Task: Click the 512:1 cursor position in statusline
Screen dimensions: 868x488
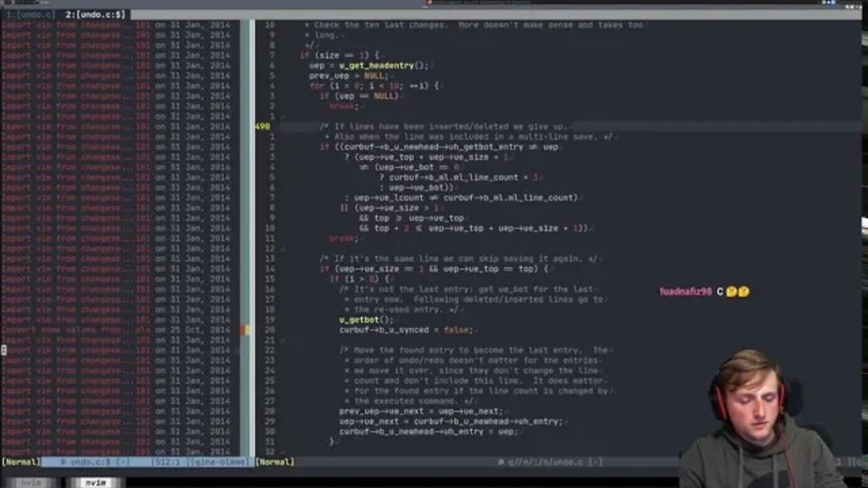Action: 169,462
